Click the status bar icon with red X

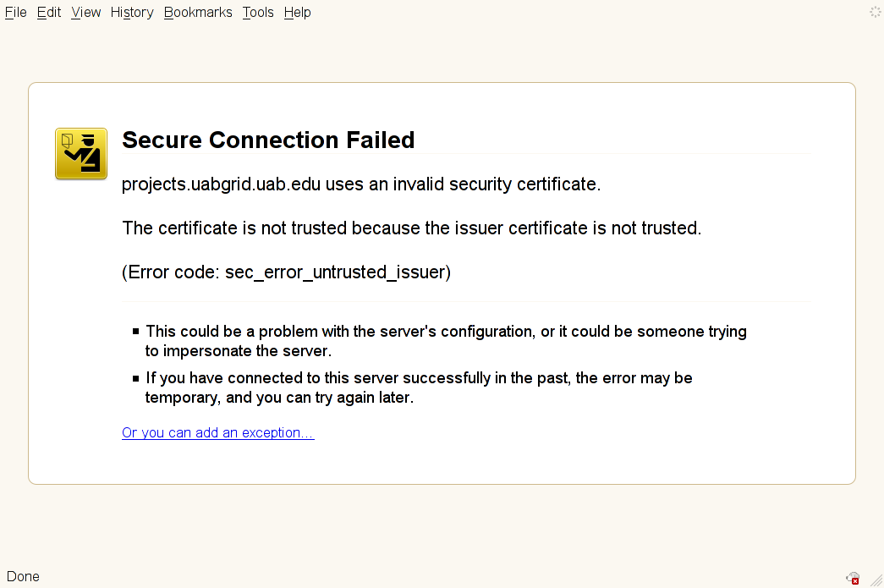(x=854, y=578)
